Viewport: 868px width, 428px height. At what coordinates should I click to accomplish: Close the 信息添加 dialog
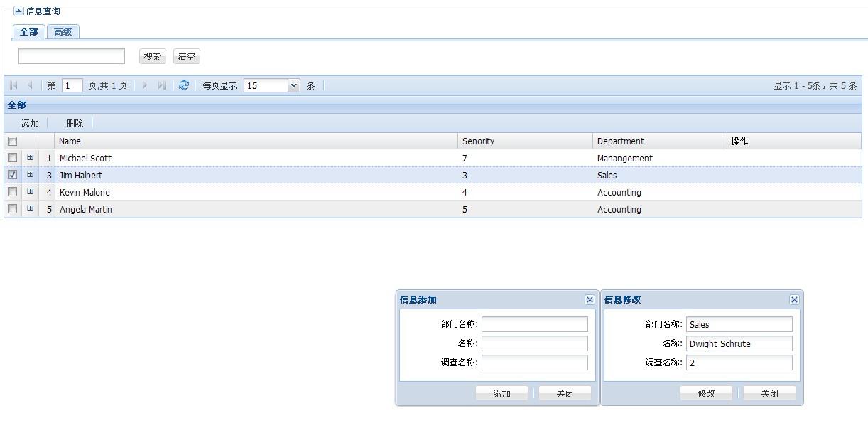point(590,299)
